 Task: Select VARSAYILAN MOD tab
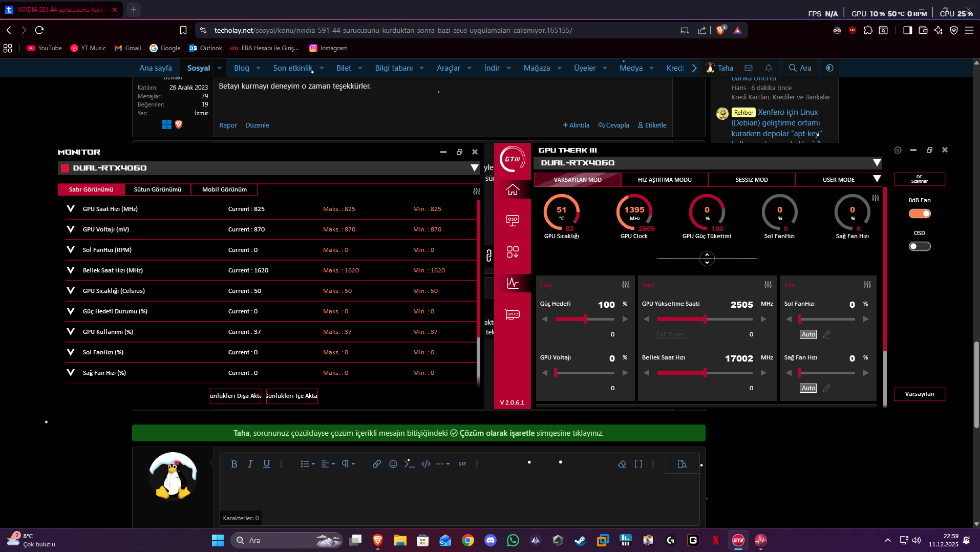coord(578,180)
